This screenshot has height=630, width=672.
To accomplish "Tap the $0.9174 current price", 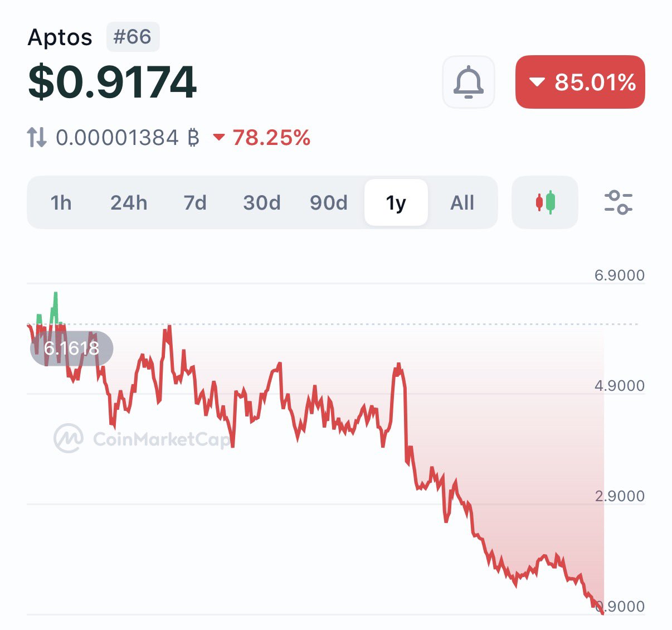I will pos(112,83).
